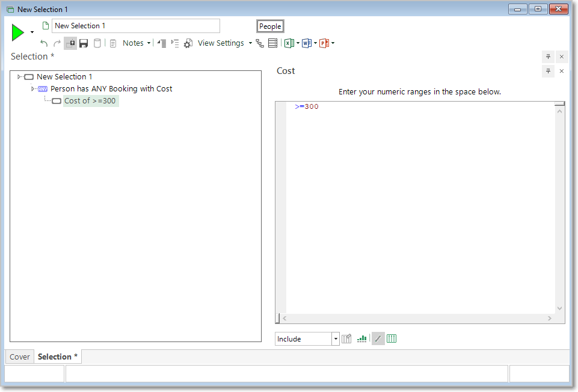
Task: Expand the View Settings dropdown arrow
Action: tap(250, 43)
